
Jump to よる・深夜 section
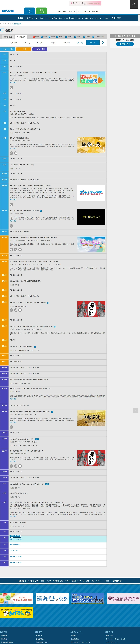[40, 49]
